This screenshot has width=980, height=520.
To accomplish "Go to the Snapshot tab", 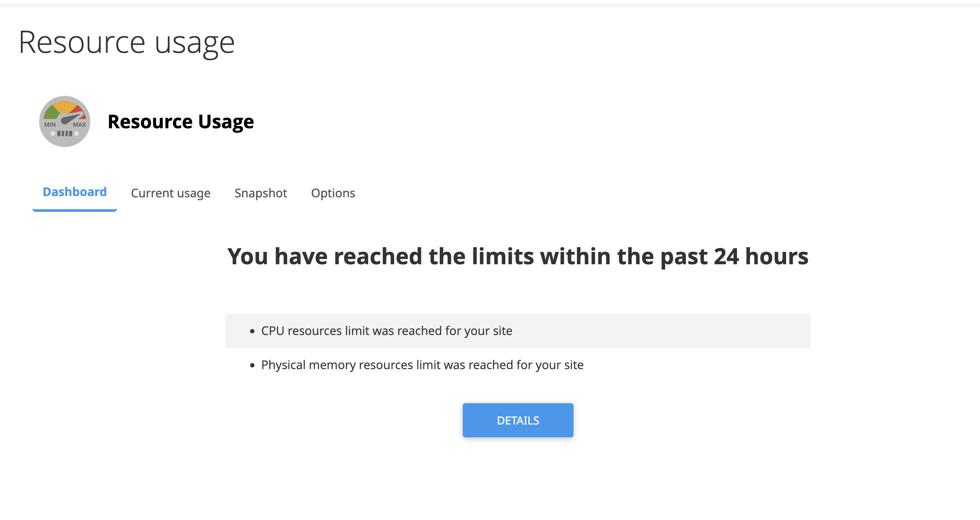I will (x=261, y=193).
